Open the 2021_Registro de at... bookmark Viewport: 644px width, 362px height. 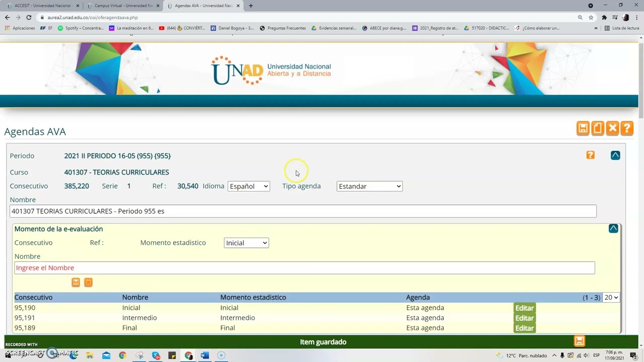[x=435, y=28]
